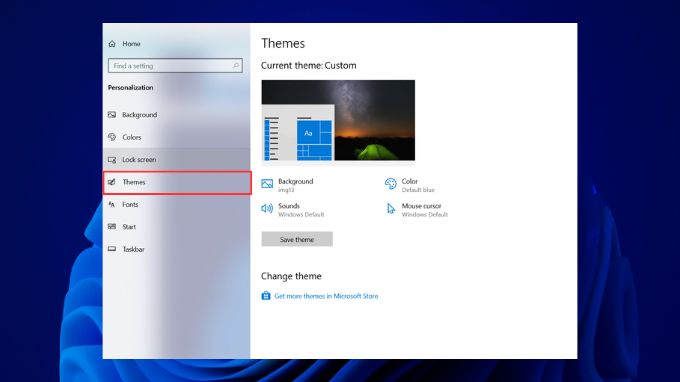
Task: Click the Home house icon
Action: click(112, 44)
